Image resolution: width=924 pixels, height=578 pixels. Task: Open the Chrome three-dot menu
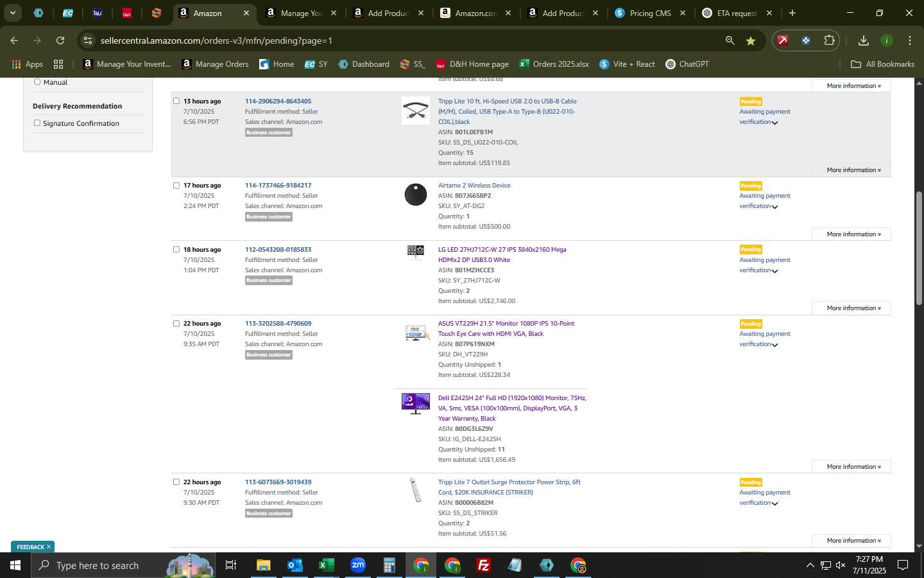[x=910, y=40]
